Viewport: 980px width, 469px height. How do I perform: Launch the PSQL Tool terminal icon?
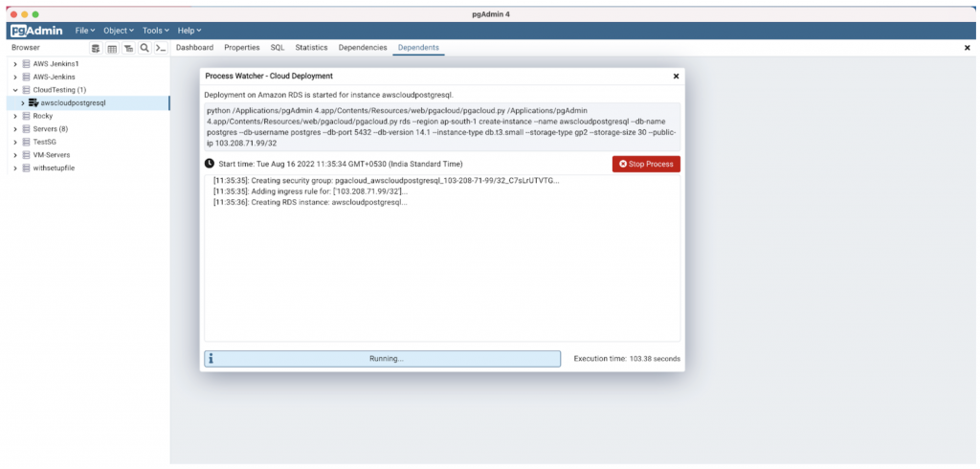(161, 48)
